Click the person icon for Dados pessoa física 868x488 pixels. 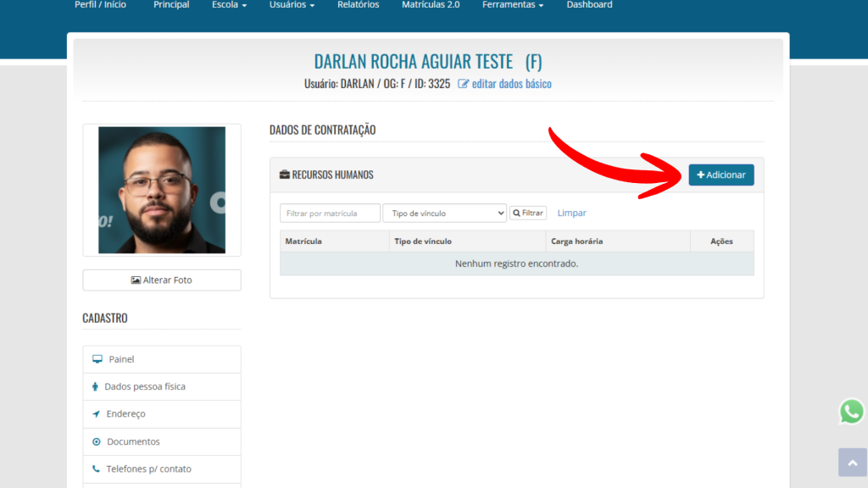click(95, 386)
